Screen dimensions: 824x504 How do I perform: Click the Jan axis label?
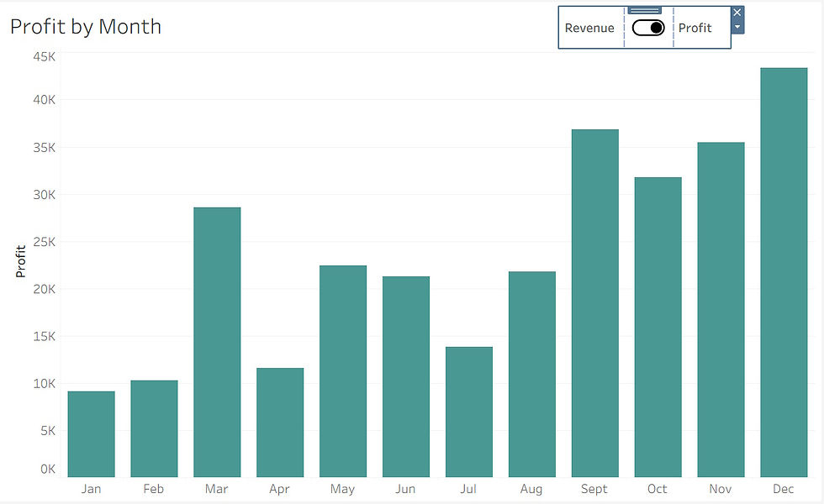pyautogui.click(x=91, y=489)
